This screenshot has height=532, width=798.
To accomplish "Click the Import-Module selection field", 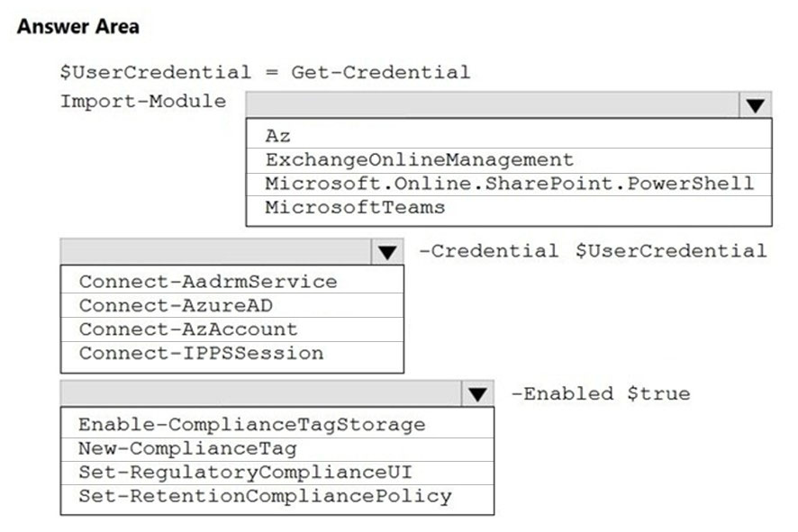I will pos(493,105).
